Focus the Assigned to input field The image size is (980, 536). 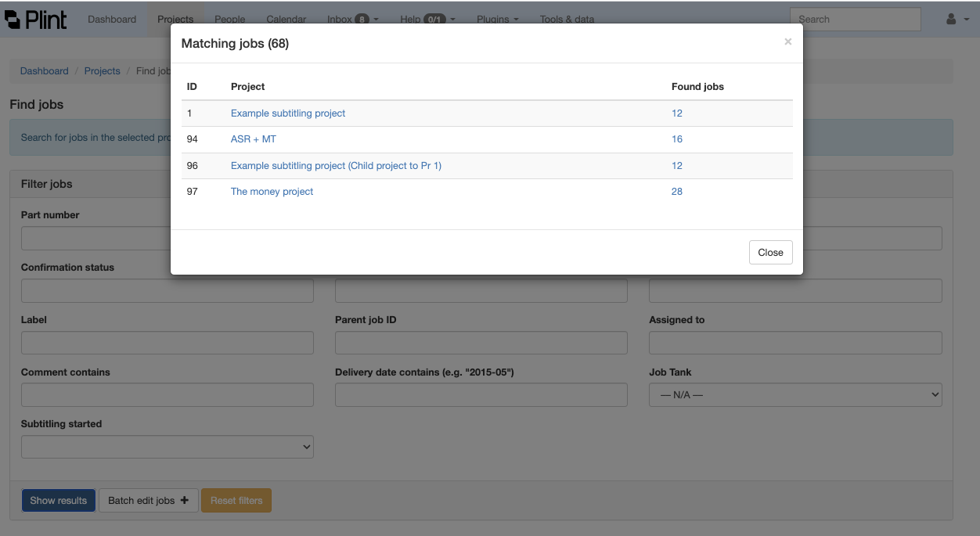click(795, 343)
